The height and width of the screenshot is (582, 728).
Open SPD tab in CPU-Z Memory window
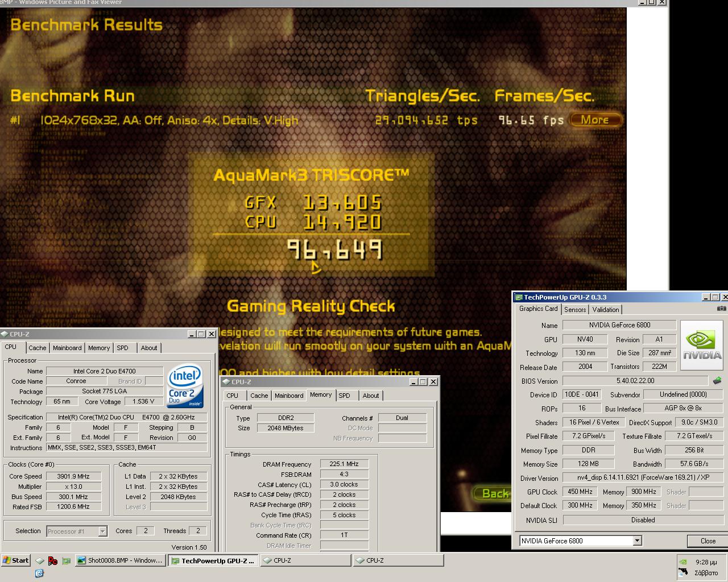(x=344, y=396)
